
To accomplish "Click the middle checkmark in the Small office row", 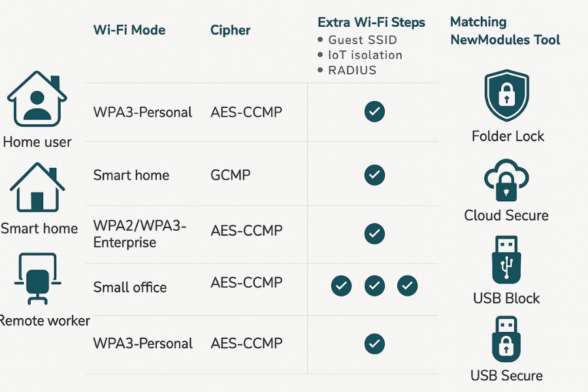I will pyautogui.click(x=374, y=285).
